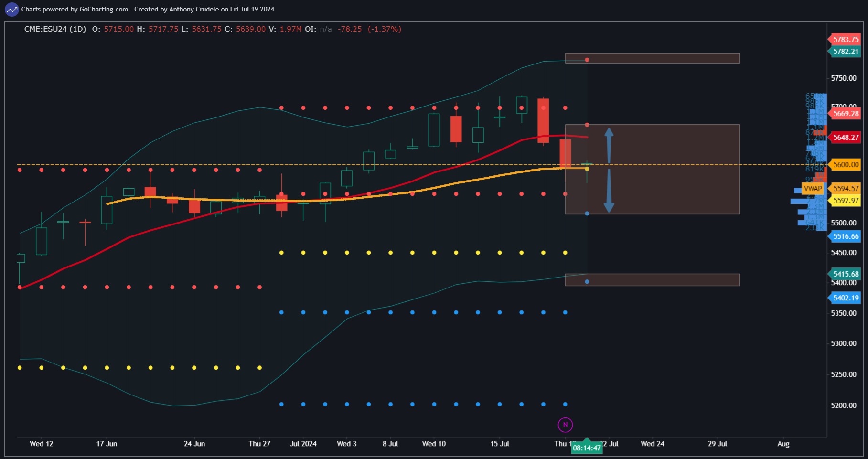Click the green price label 5782.21
The image size is (868, 459).
845,51
